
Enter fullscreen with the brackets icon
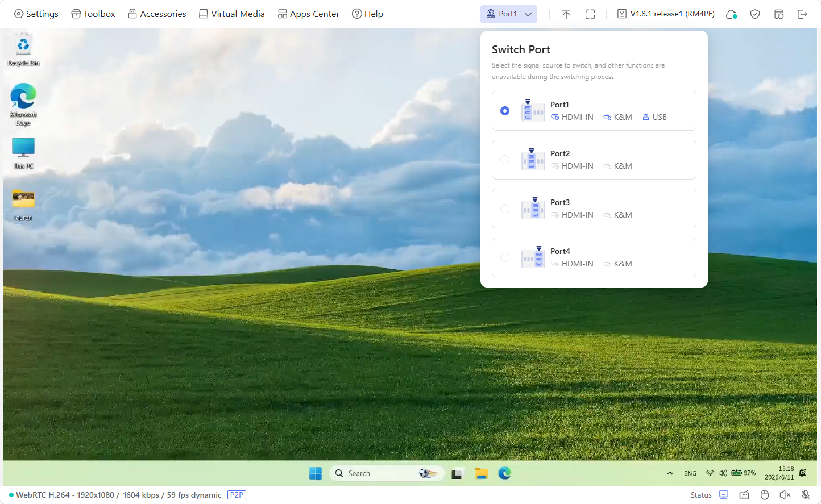[590, 14]
